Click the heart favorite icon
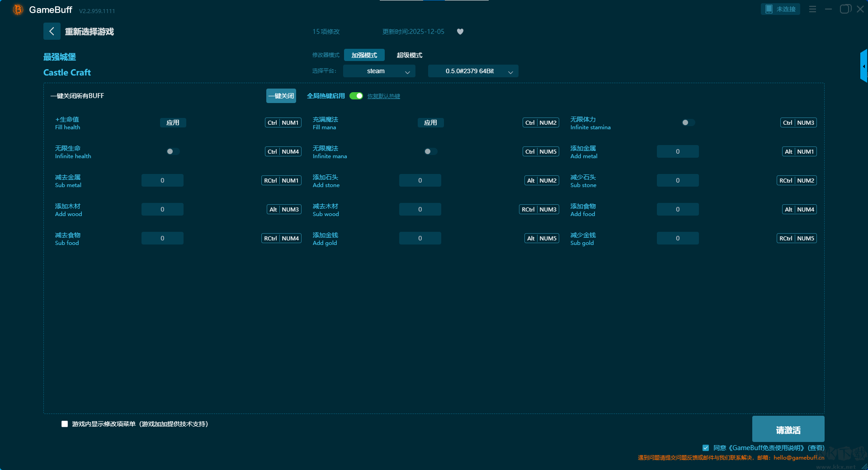 coord(460,32)
